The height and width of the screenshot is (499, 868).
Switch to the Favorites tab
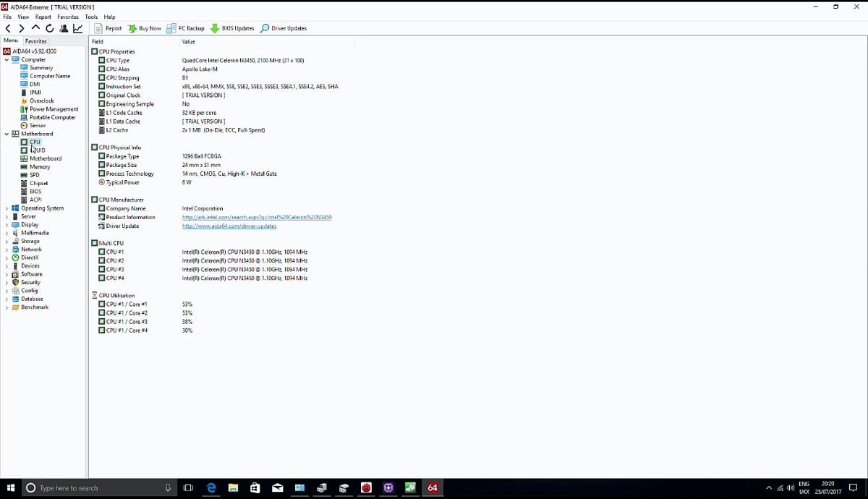click(x=35, y=41)
